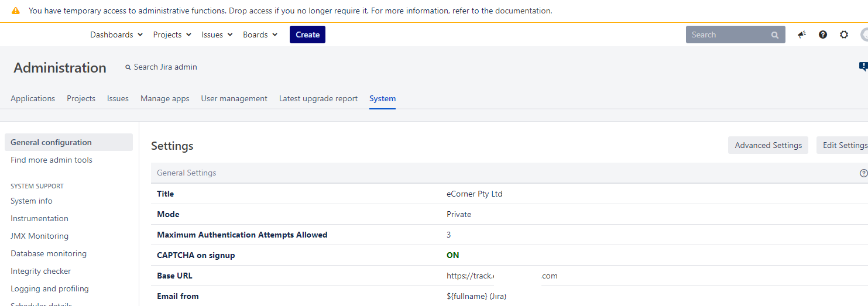Click the Email from label
868x306 pixels.
(x=177, y=296)
